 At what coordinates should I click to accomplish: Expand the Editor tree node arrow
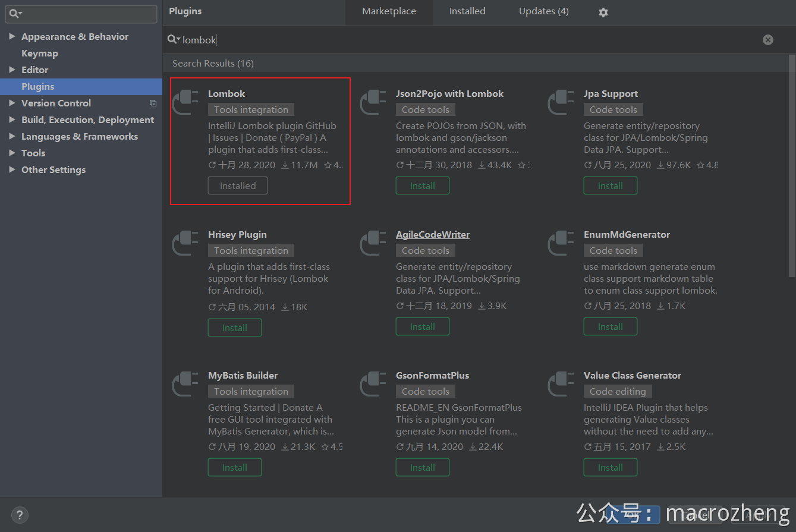(12, 70)
